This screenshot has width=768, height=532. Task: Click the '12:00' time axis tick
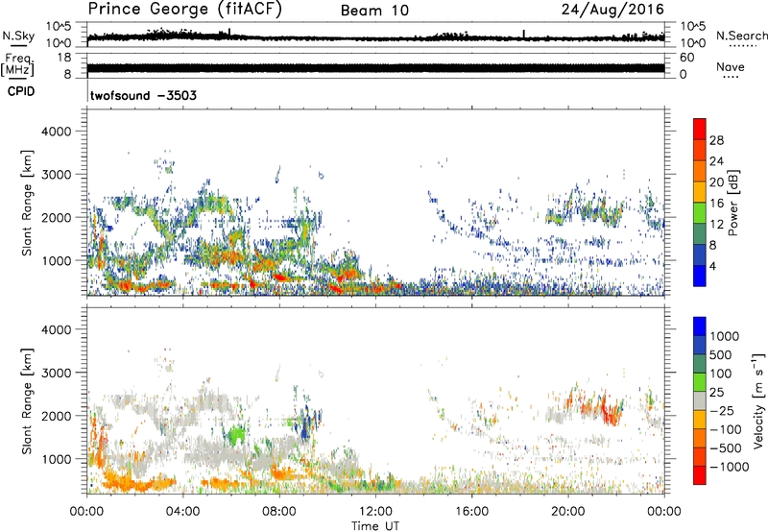[375, 512]
